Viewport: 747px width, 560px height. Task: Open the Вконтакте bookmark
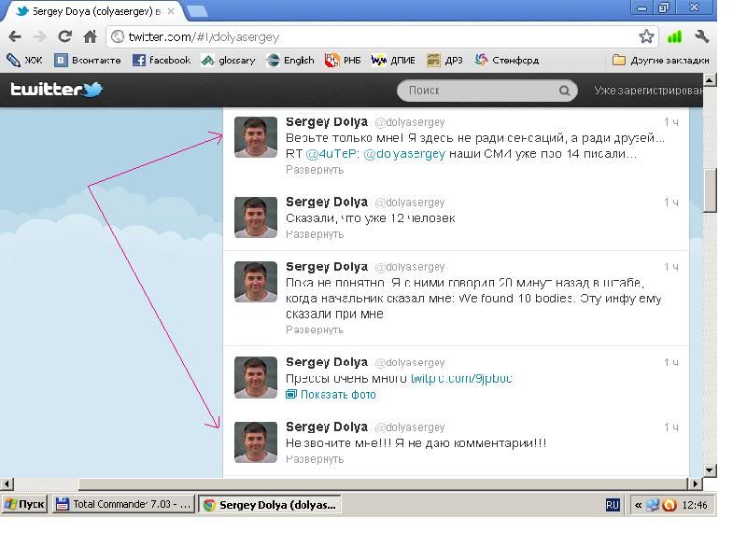88,61
